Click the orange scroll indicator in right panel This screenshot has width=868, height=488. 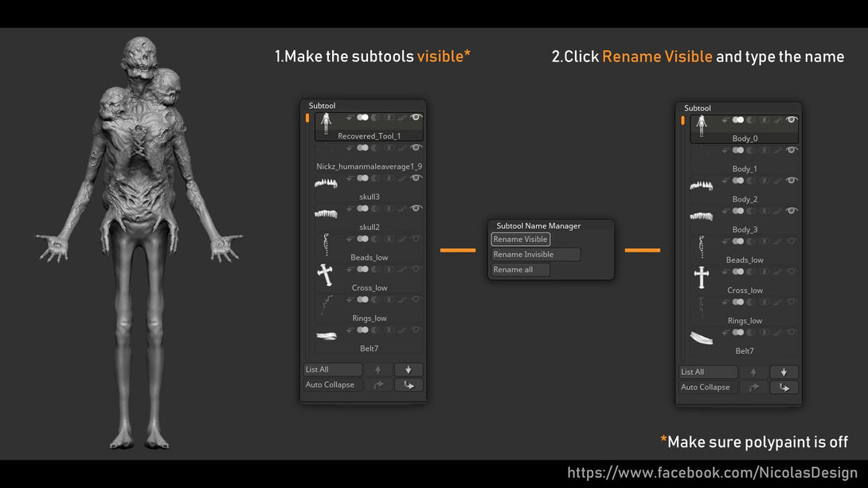click(x=682, y=120)
